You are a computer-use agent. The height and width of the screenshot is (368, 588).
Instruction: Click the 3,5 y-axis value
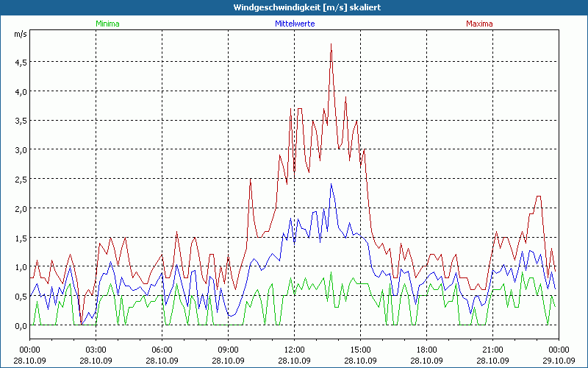(21, 121)
